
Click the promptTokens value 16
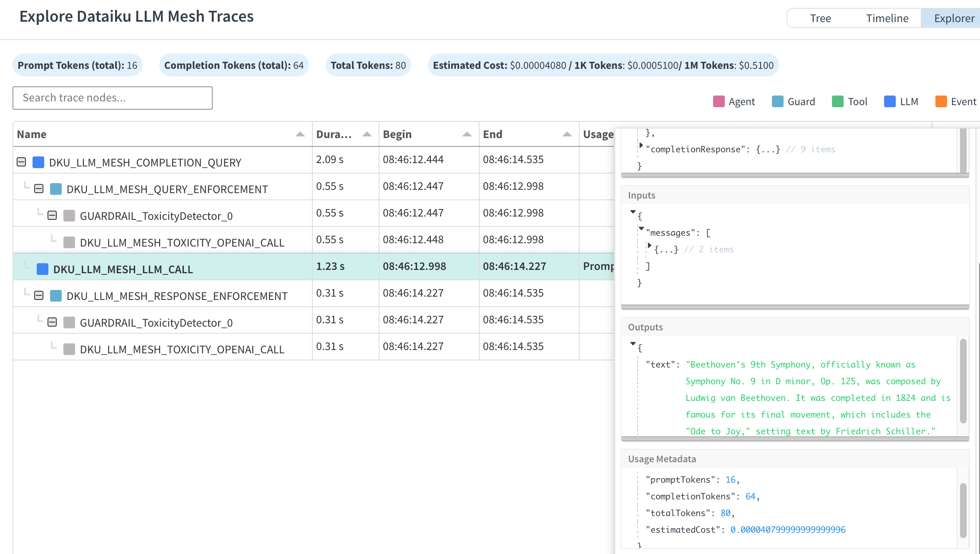pyautogui.click(x=731, y=480)
